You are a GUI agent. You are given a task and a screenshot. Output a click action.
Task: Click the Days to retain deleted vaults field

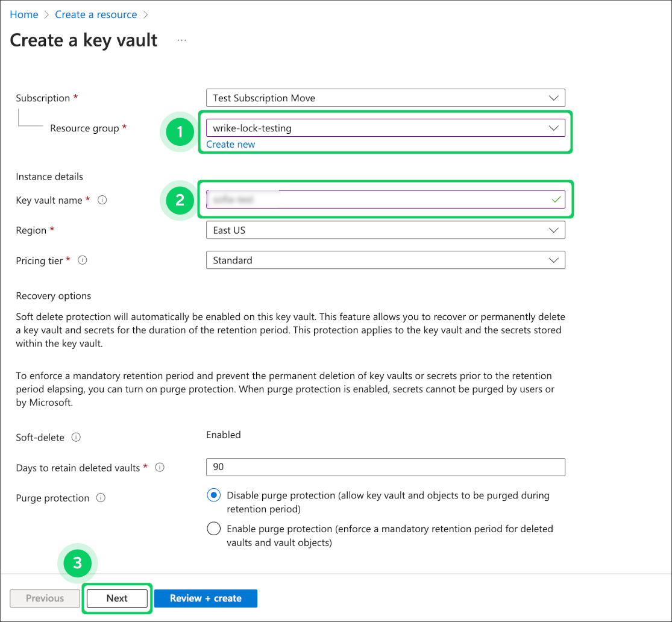pos(385,467)
